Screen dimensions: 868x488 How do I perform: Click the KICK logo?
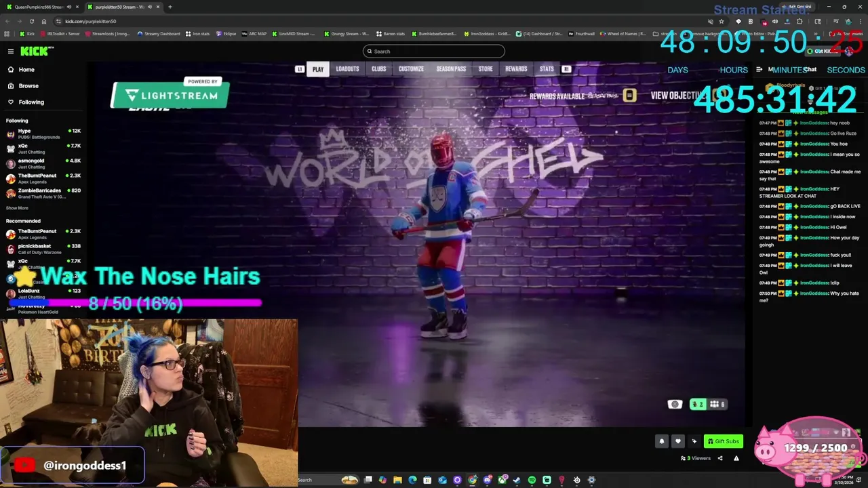pyautogui.click(x=37, y=51)
